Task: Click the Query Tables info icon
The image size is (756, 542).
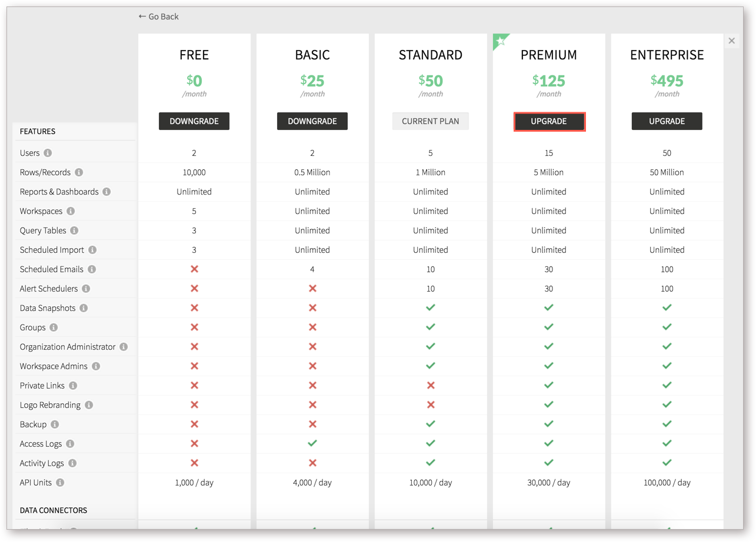Action: point(74,229)
